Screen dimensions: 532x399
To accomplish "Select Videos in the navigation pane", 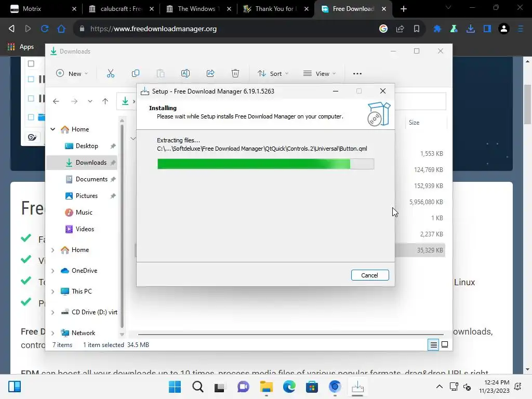I will 85,229.
